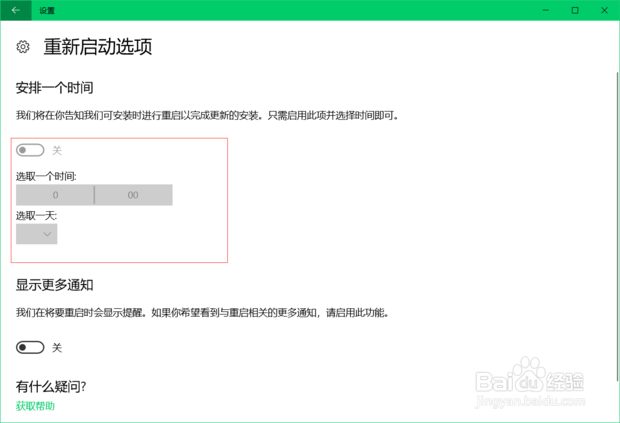Toggle the 显示更多通知 switch
This screenshot has width=620, height=423.
(30, 347)
